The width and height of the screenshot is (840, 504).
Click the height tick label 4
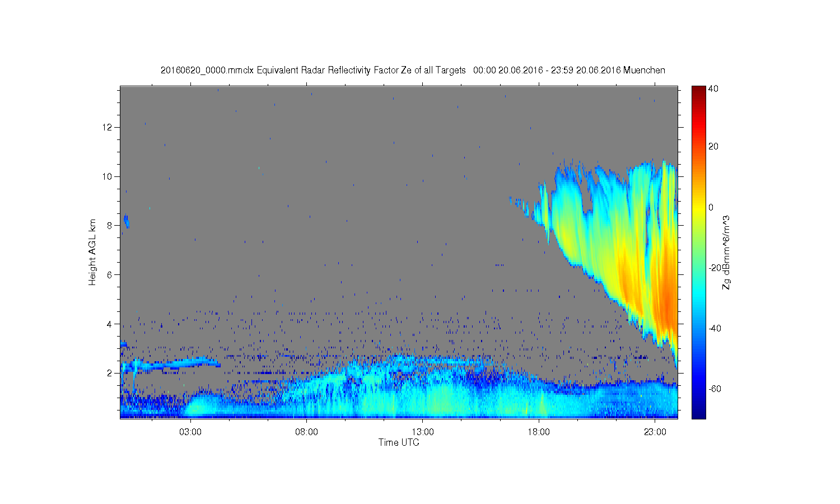point(110,324)
